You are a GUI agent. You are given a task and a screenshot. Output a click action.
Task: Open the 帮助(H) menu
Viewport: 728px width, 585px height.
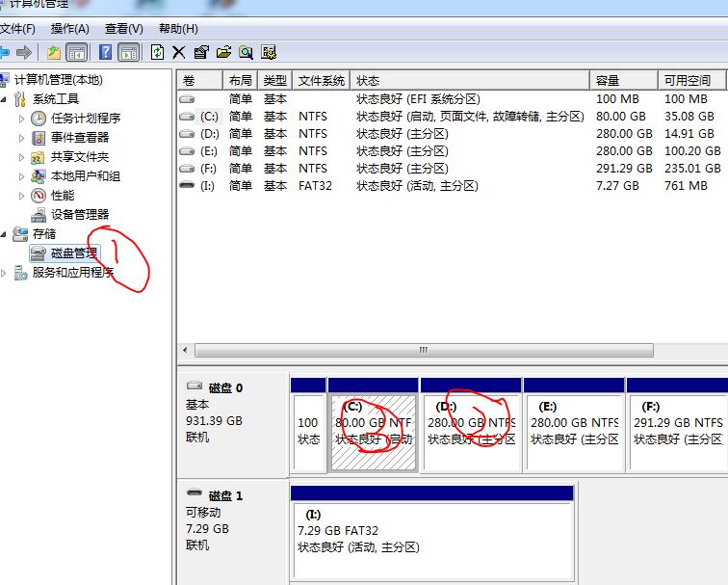coord(179,29)
